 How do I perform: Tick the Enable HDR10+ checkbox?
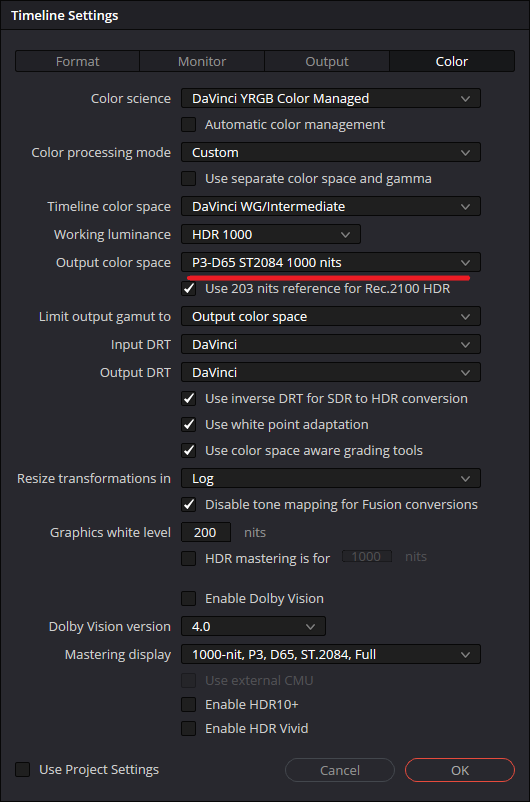click(189, 705)
